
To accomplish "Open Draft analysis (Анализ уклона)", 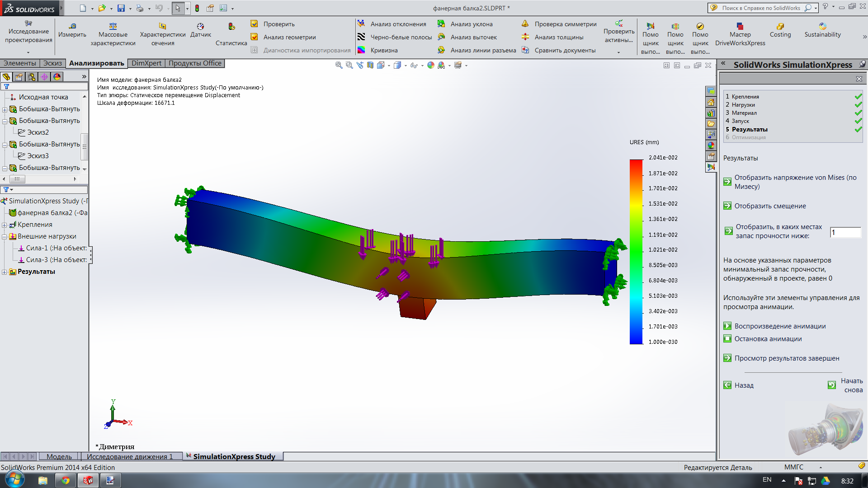I will pyautogui.click(x=471, y=24).
